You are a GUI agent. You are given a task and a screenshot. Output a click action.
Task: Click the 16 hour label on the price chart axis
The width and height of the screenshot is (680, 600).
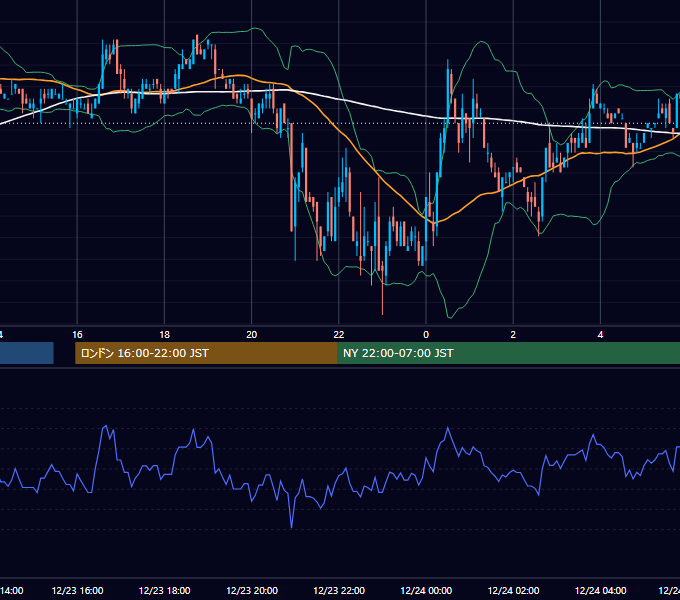[x=77, y=335]
